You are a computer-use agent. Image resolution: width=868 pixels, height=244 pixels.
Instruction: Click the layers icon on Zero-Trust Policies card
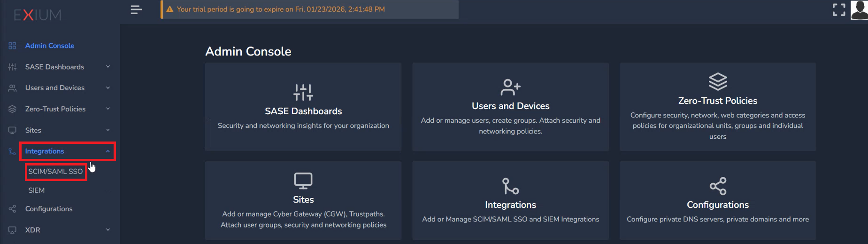(x=718, y=82)
